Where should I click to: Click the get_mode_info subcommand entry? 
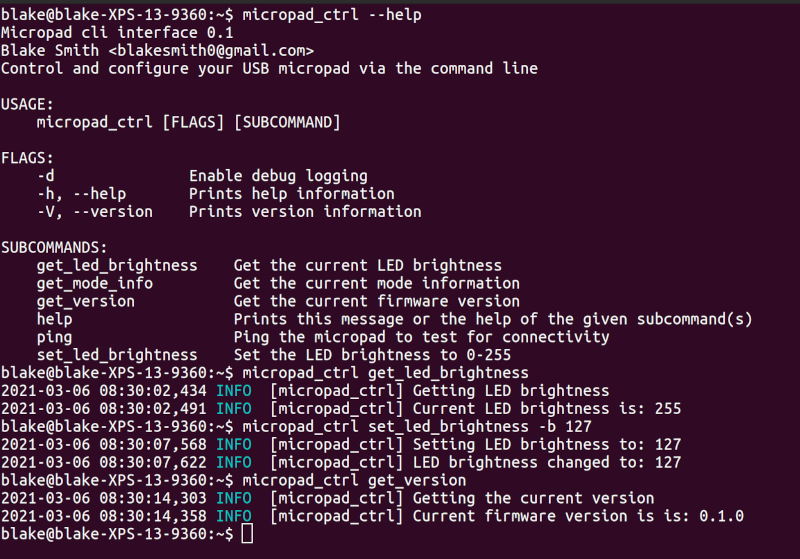pyautogui.click(x=94, y=284)
